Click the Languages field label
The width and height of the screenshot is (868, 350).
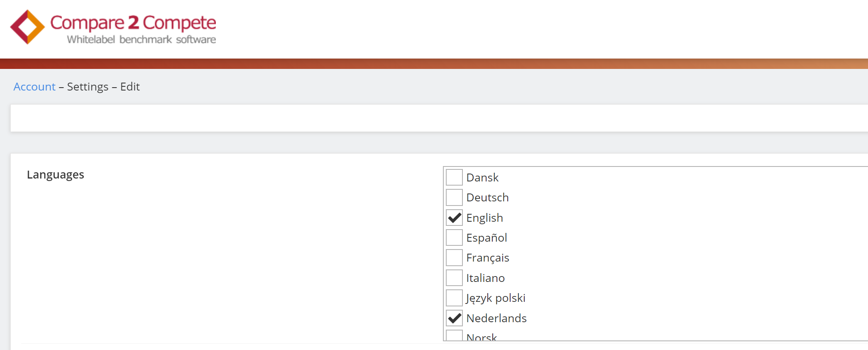(x=56, y=175)
